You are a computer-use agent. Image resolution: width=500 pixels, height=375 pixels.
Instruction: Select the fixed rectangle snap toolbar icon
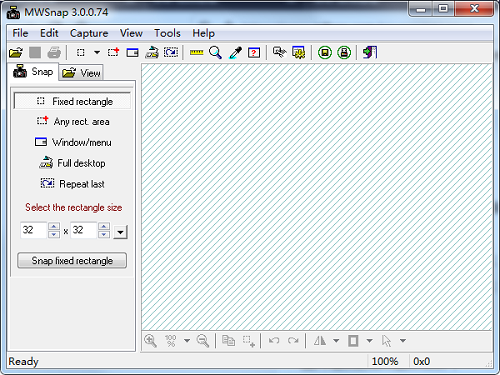click(x=81, y=53)
